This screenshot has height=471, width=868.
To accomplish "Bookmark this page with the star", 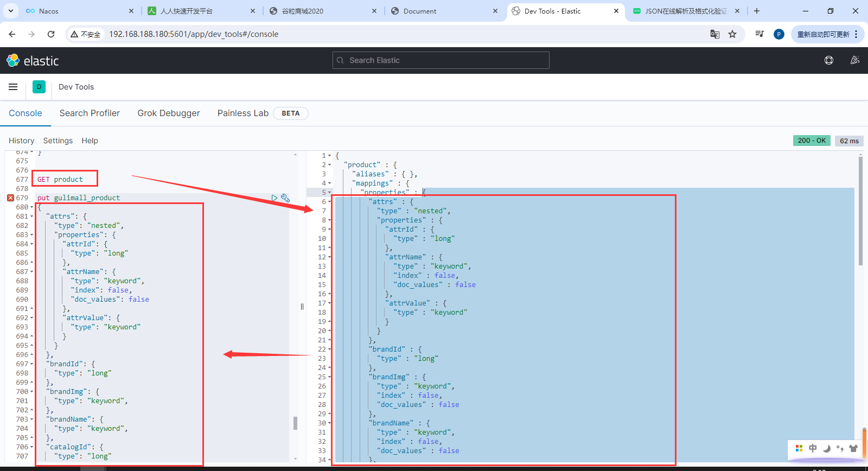I will click(x=732, y=34).
